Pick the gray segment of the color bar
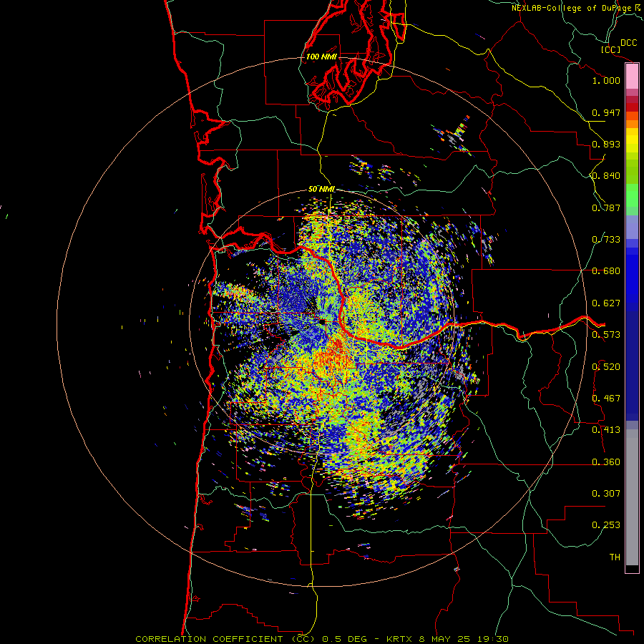644x644 pixels. pos(632,497)
